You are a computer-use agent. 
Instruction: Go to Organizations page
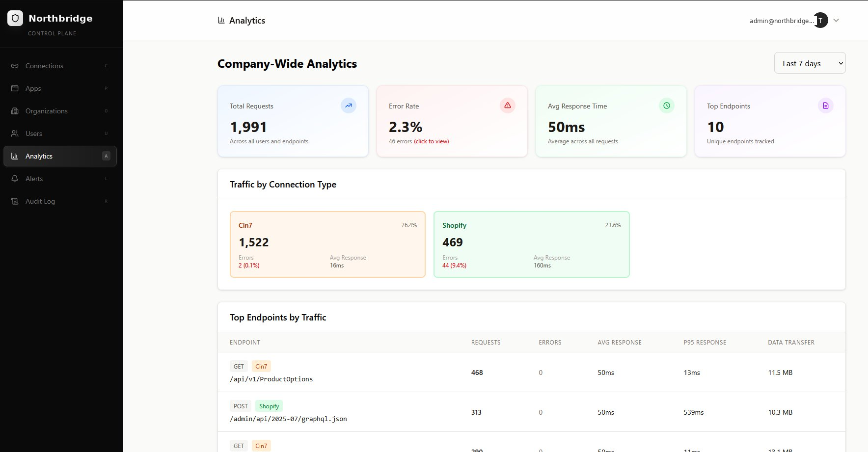60,111
